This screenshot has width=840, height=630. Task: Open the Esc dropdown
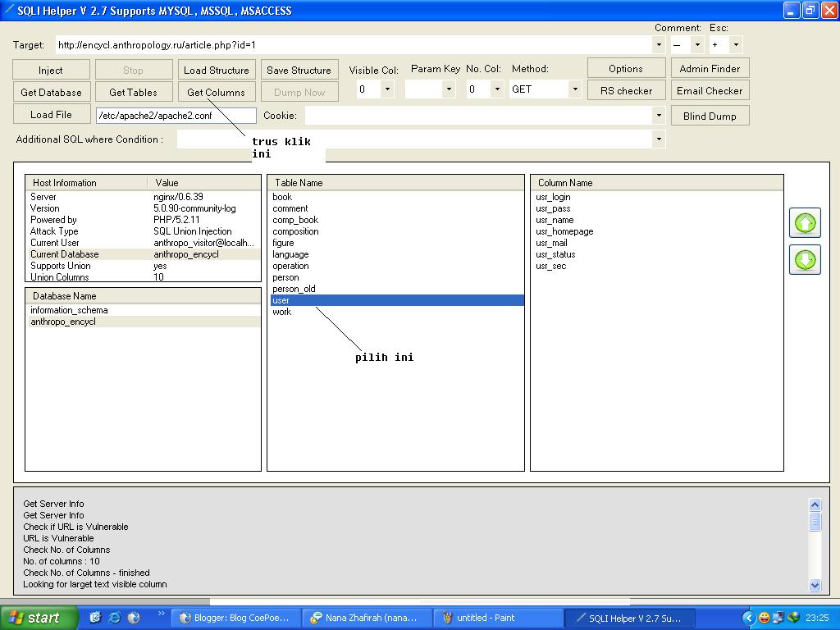736,44
